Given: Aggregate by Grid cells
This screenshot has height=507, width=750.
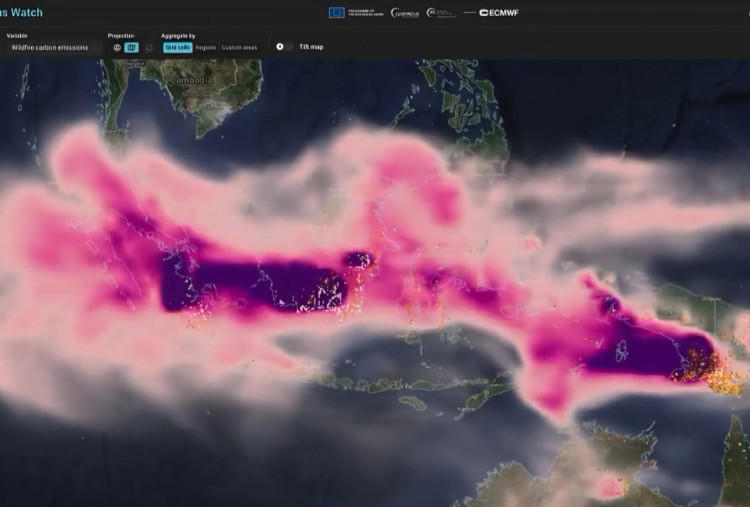Looking at the screenshot, I should (178, 47).
